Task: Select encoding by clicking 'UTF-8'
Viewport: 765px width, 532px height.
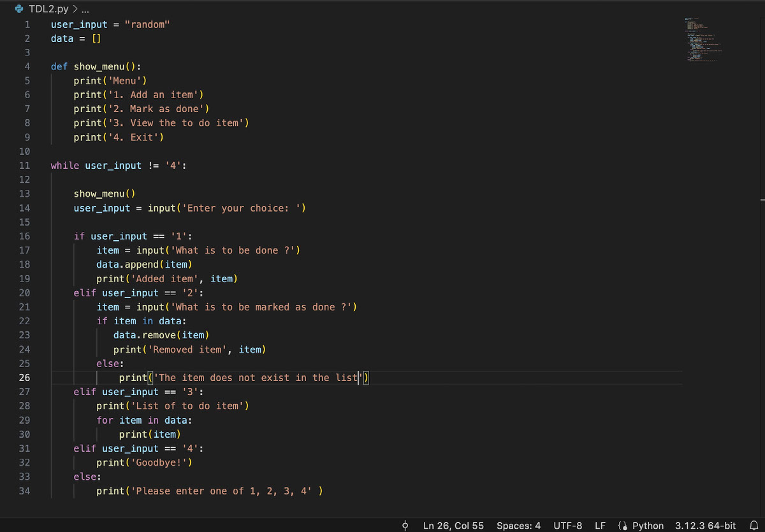Action: (567, 526)
